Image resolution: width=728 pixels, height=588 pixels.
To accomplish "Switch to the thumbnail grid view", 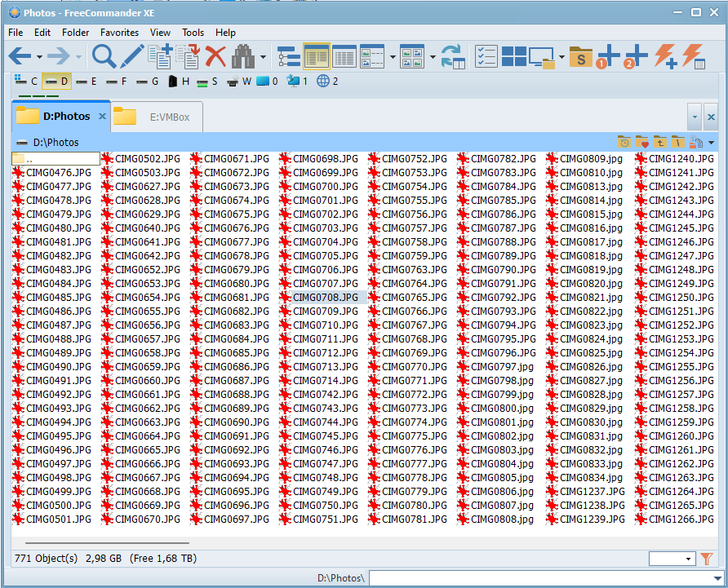I will pos(412,56).
